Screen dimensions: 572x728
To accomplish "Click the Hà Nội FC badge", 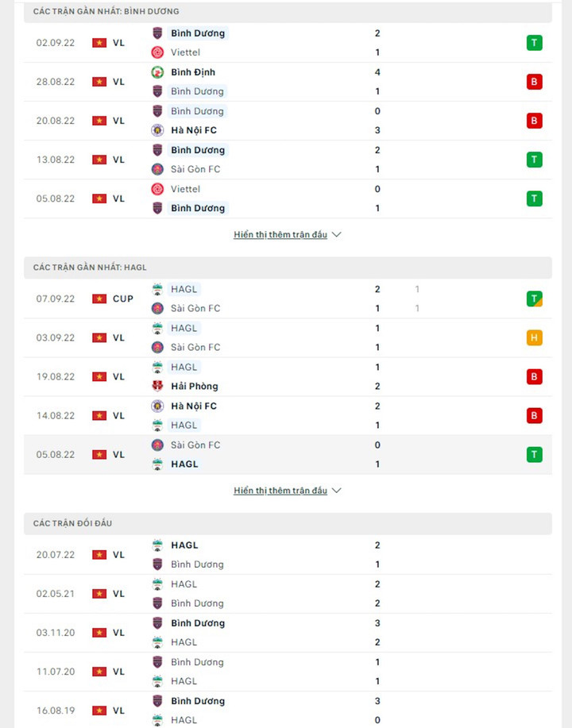I will pos(159,130).
